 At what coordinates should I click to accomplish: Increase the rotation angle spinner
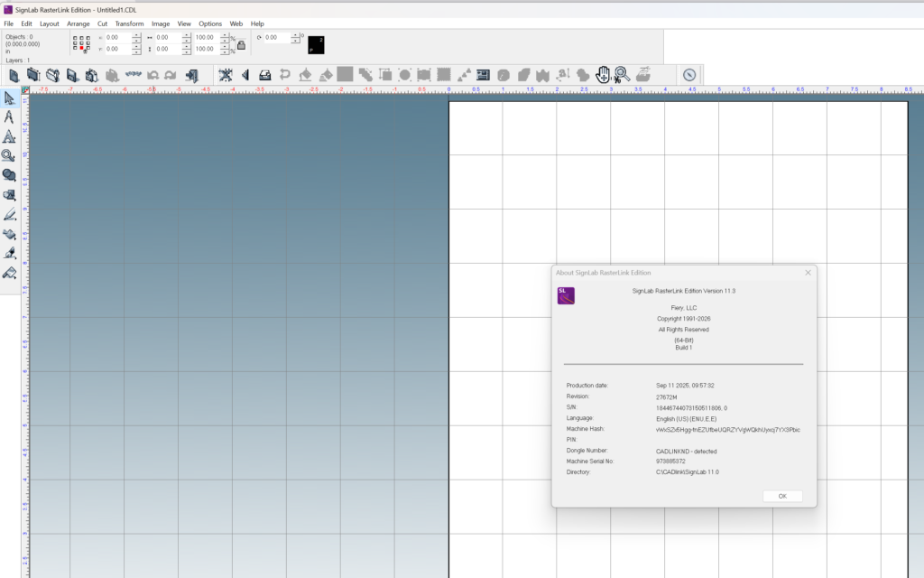click(295, 35)
